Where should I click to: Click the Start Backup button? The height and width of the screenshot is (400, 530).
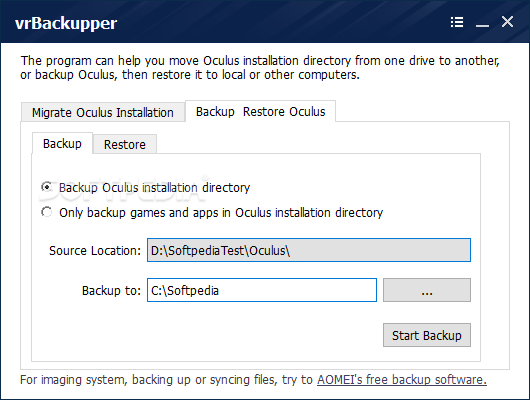(427, 335)
